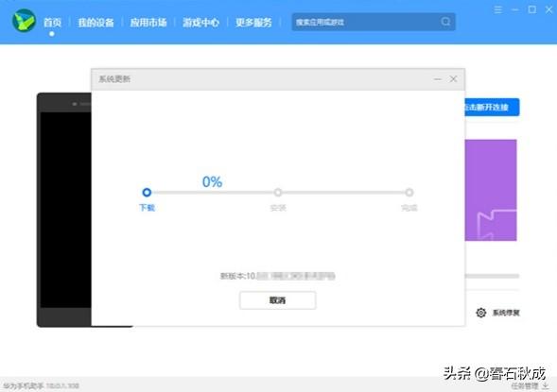Click the 华为手机助手 version text
The image size is (557, 392).
[x=42, y=385]
